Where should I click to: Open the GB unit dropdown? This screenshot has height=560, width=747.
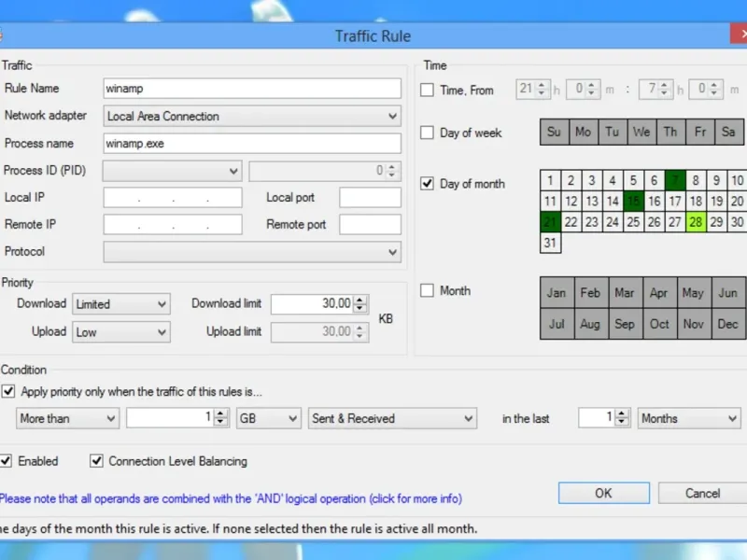pos(269,418)
